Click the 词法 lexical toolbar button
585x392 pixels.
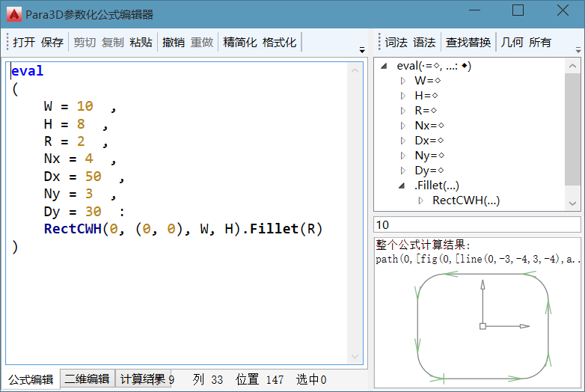pos(396,42)
